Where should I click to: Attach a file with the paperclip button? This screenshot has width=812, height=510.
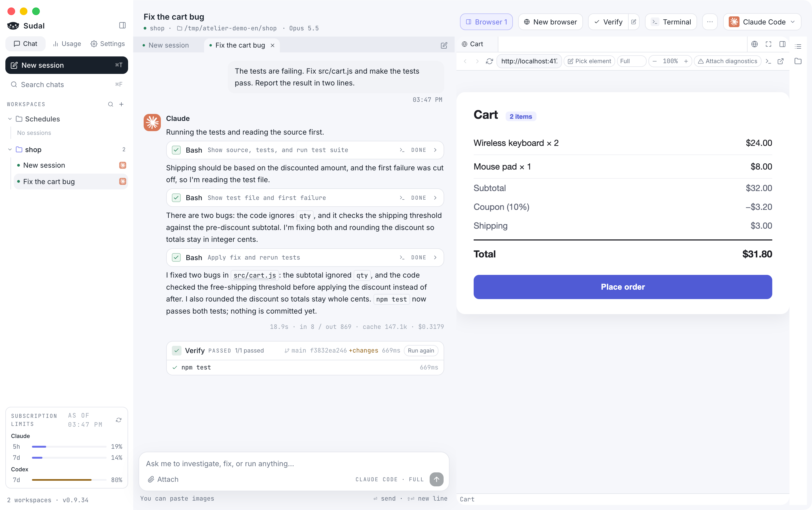[163, 479]
